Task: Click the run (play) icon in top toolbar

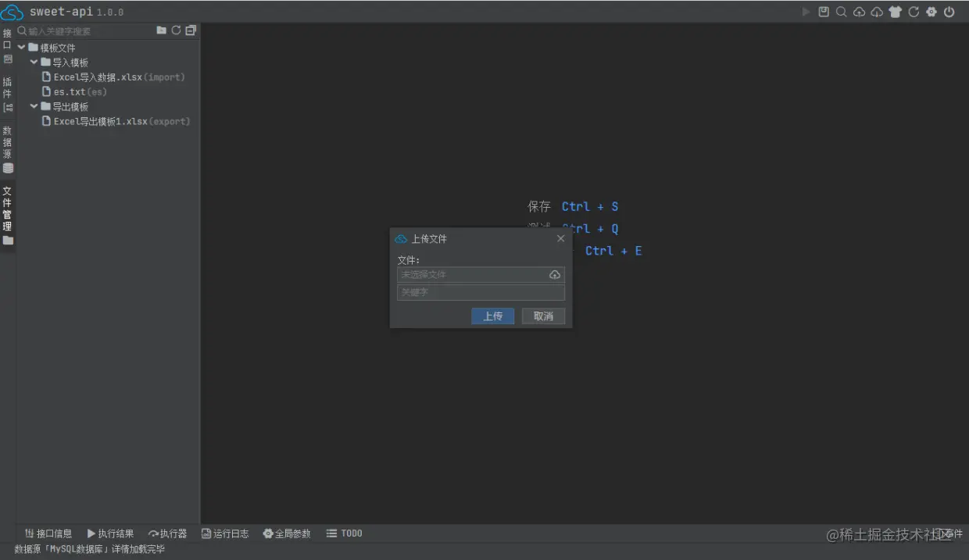Action: 806,12
